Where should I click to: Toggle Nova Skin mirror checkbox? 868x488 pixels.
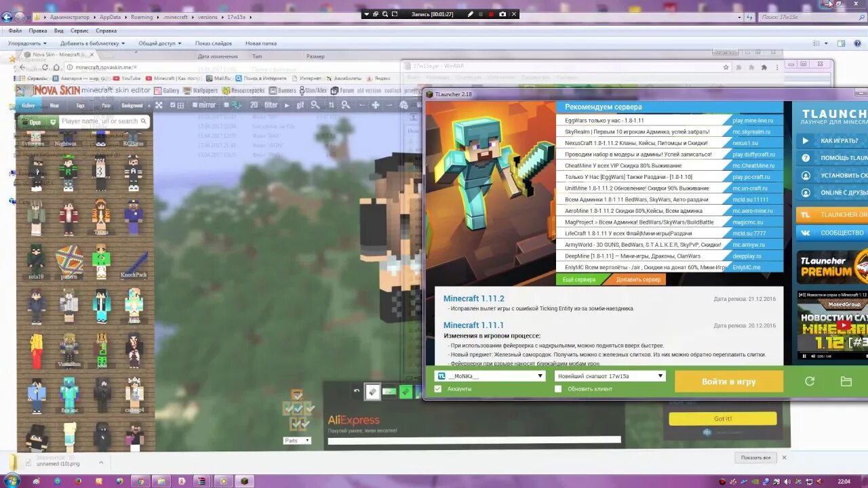194,105
